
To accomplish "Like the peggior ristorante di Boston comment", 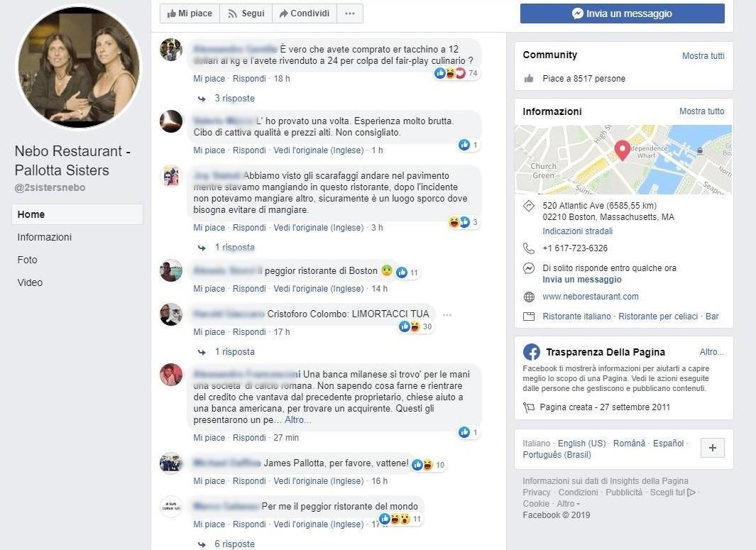I will (x=209, y=289).
